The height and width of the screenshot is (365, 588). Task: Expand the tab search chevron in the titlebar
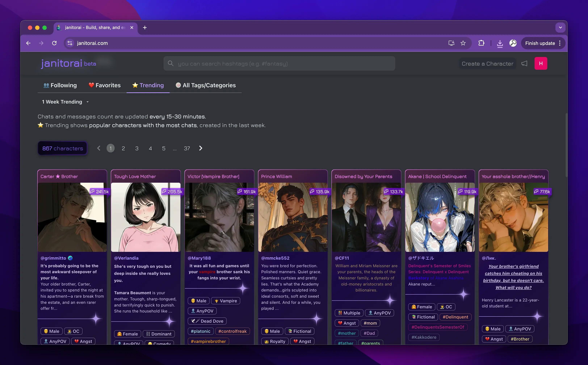[x=560, y=28]
